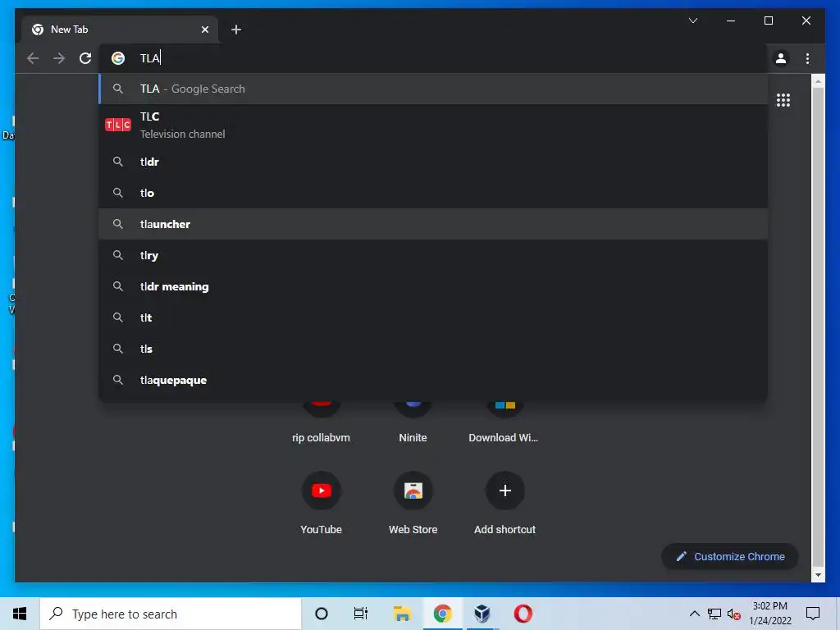Open the Ninite shortcut

pyautogui.click(x=413, y=423)
